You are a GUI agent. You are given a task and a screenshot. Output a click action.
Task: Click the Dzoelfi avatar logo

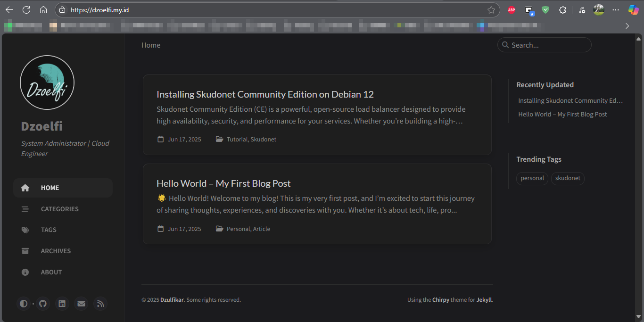point(47,83)
